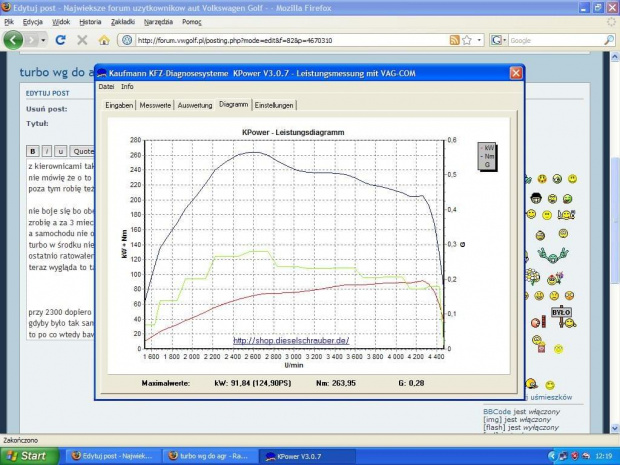The width and height of the screenshot is (620, 465).
Task: Open the Info menu in KPower
Action: (127, 86)
